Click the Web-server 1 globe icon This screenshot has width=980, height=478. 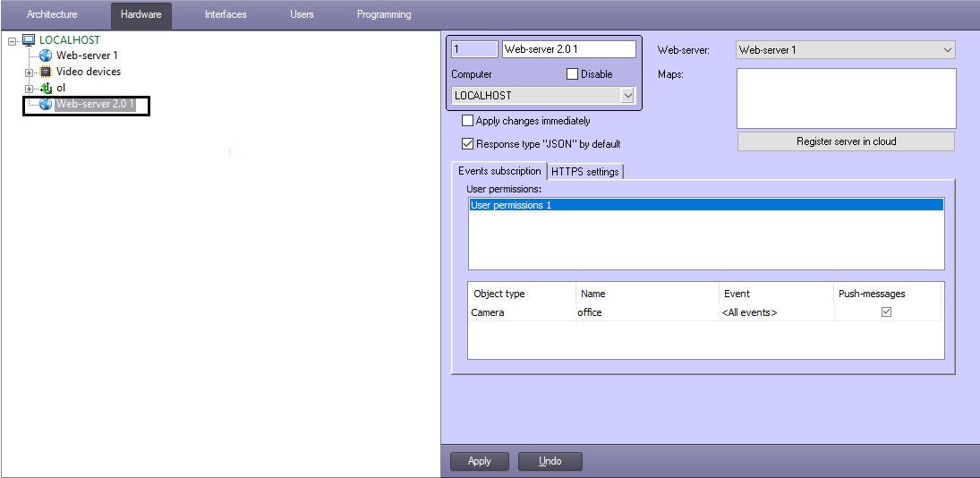click(x=45, y=55)
